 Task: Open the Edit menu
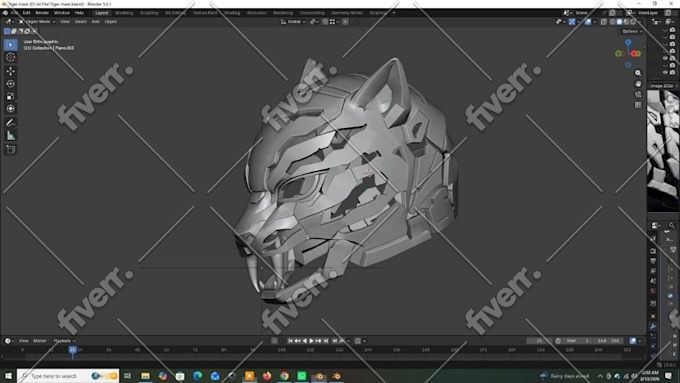(x=26, y=13)
